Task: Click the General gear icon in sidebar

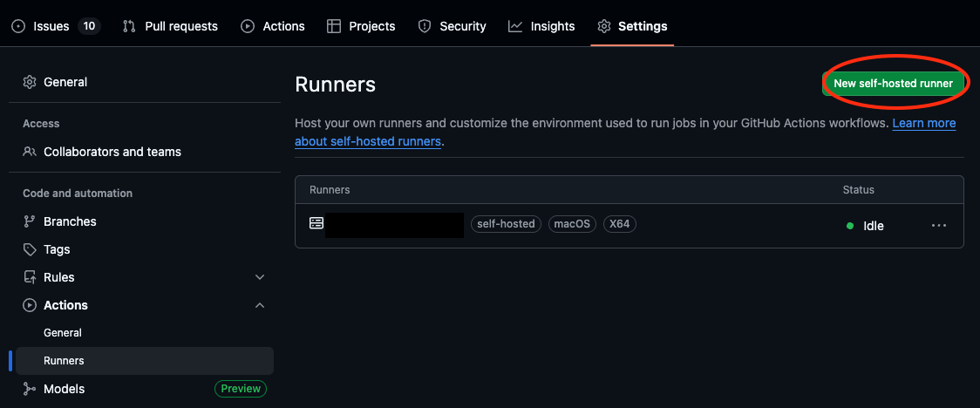Action: click(x=30, y=82)
